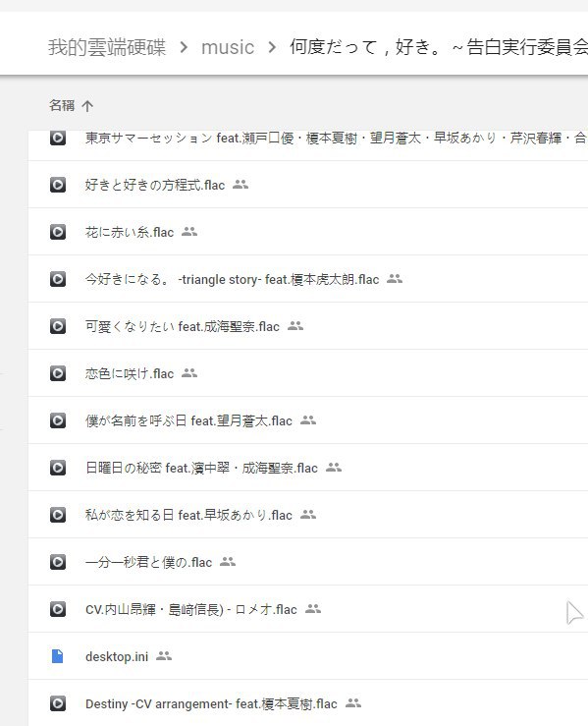The image size is (588, 726).
Task: Click audio icon of 恋色に咲け.flac
Action: click(58, 373)
